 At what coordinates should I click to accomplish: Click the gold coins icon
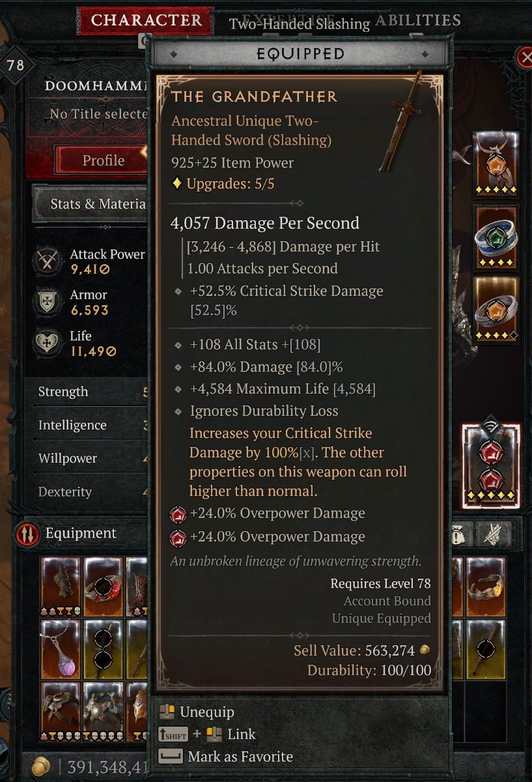pos(40,766)
